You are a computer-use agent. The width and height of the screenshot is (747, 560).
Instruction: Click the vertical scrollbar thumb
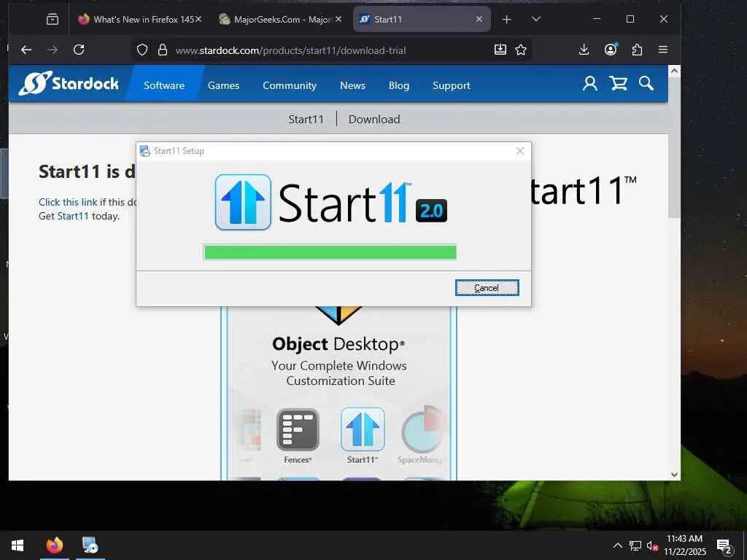click(x=674, y=147)
